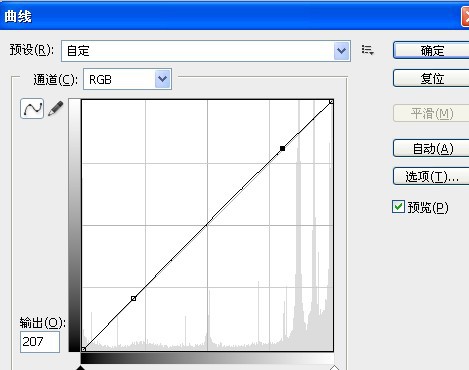Image resolution: width=469 pixels, height=370 pixels.
Task: Click the 确定 OK button
Action: click(x=431, y=51)
